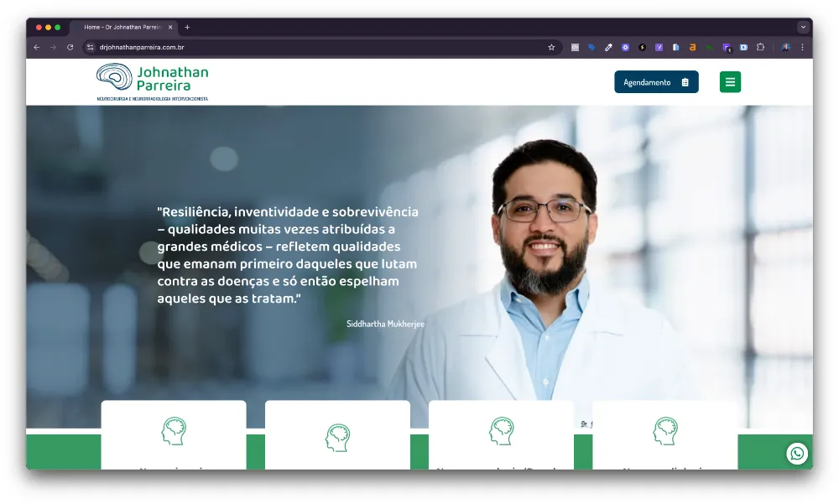
Task: Click brain icon on first service card
Action: point(174,431)
